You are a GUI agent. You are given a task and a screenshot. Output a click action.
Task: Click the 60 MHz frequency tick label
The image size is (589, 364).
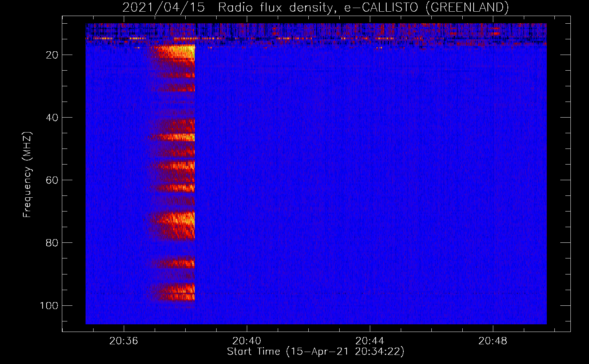pyautogui.click(x=52, y=180)
